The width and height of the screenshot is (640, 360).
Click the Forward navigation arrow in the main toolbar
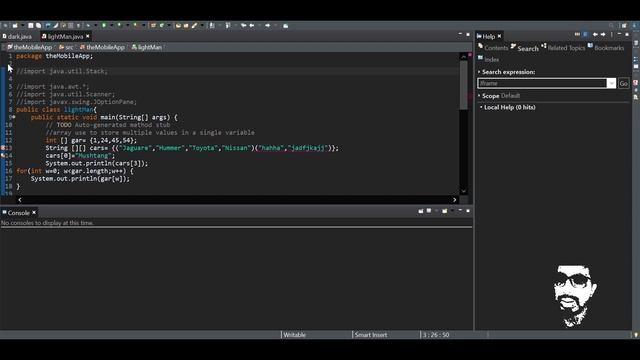tap(268, 25)
